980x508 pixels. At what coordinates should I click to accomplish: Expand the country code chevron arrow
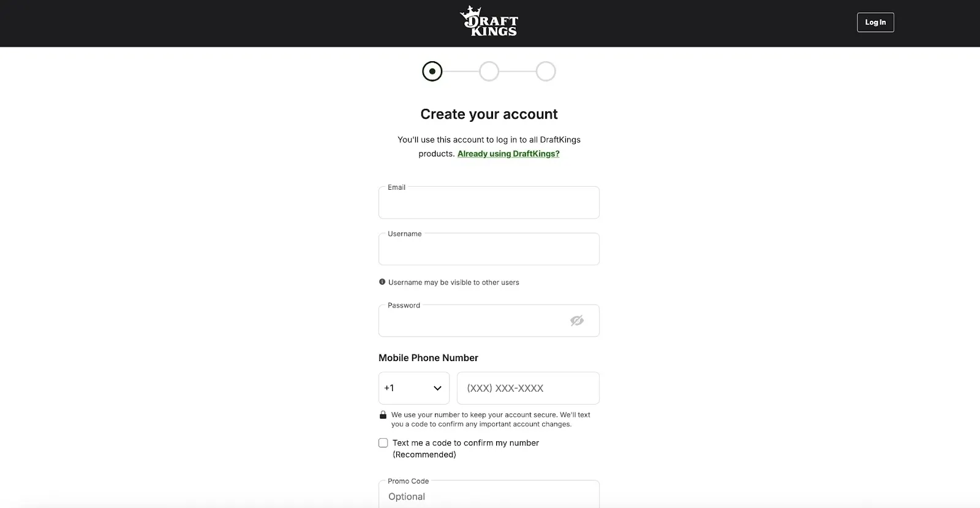pos(437,388)
